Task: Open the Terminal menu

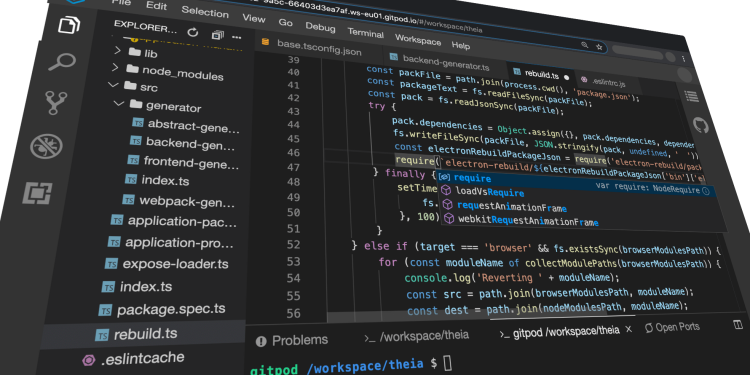Action: click(365, 33)
